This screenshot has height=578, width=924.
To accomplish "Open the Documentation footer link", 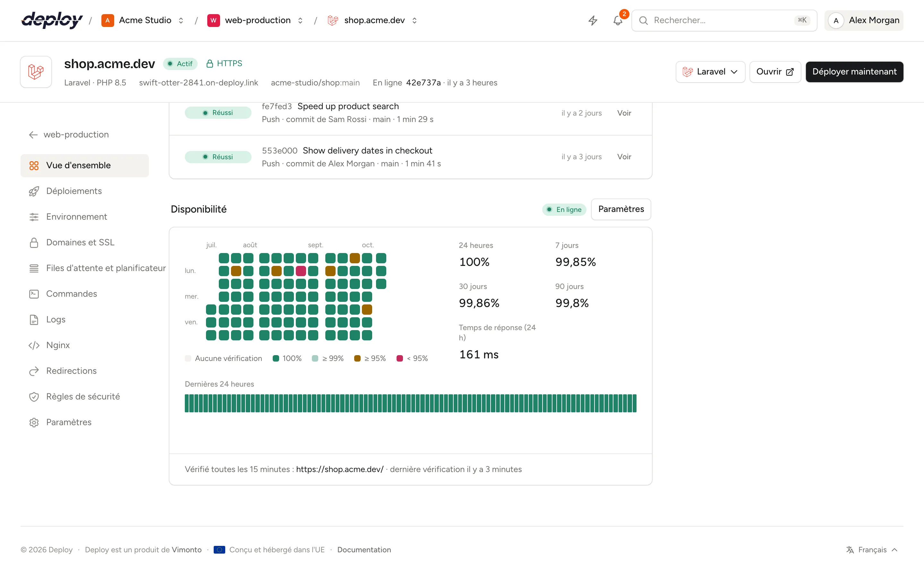I will 364,550.
